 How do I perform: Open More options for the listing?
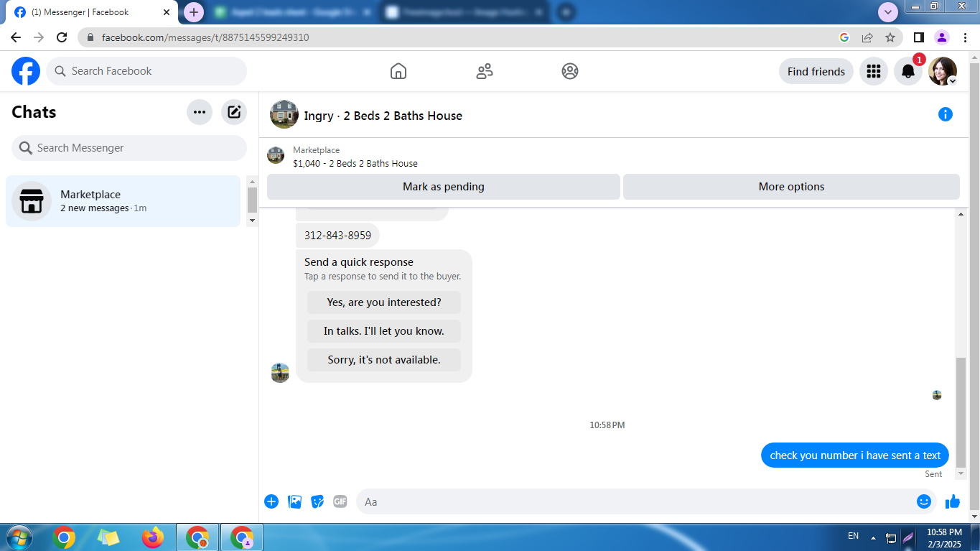(x=791, y=187)
